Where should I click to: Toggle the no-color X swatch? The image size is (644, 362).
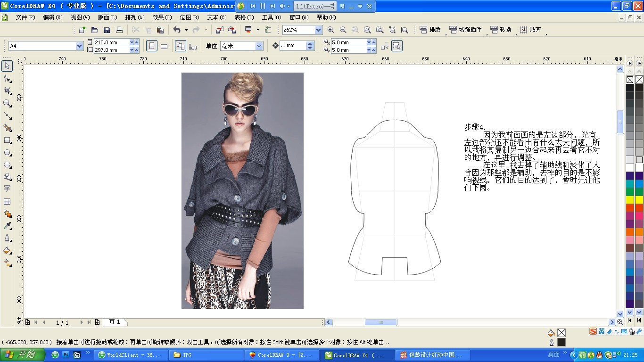pos(629,80)
